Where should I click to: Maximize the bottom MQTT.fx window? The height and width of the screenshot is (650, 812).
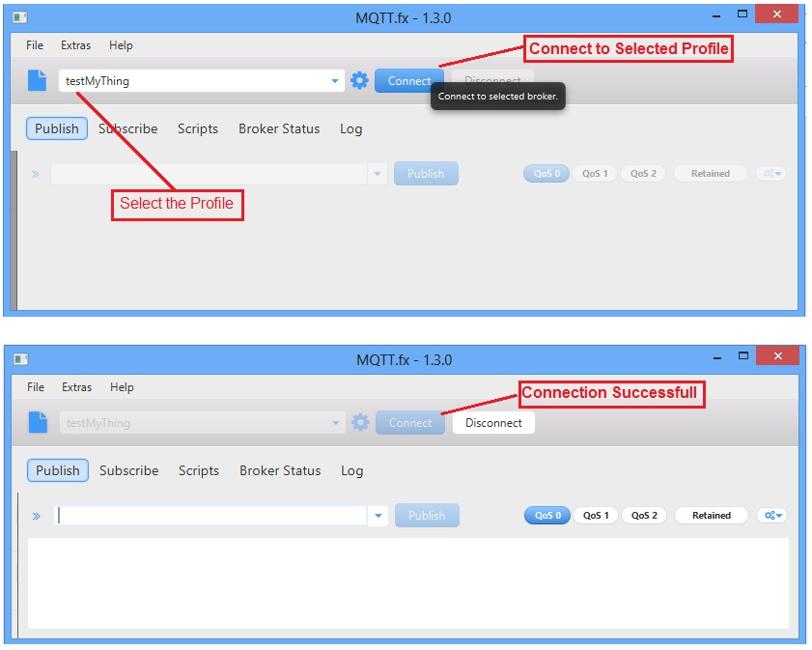(743, 355)
